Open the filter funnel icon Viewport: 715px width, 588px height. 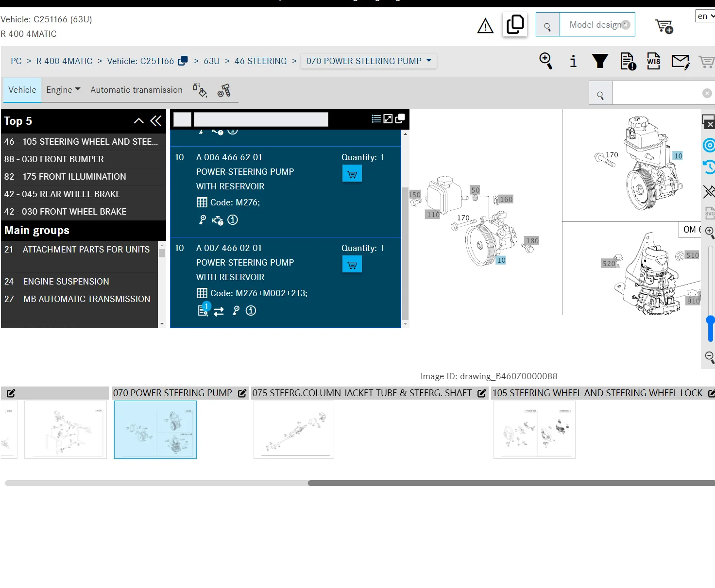point(600,61)
